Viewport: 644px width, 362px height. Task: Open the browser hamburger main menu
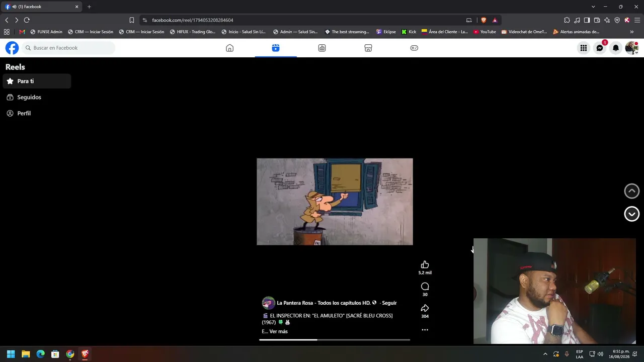click(637, 20)
